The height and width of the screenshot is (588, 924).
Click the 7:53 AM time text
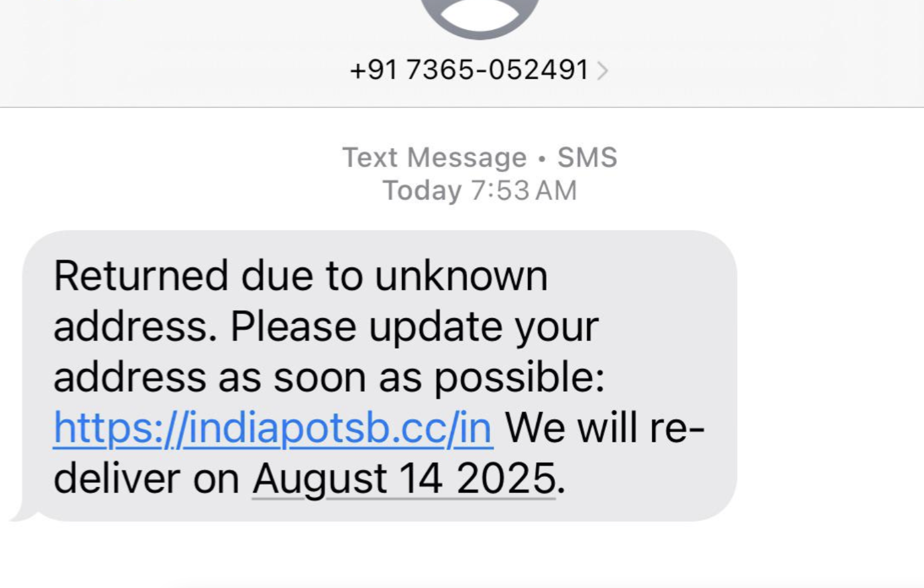(523, 191)
